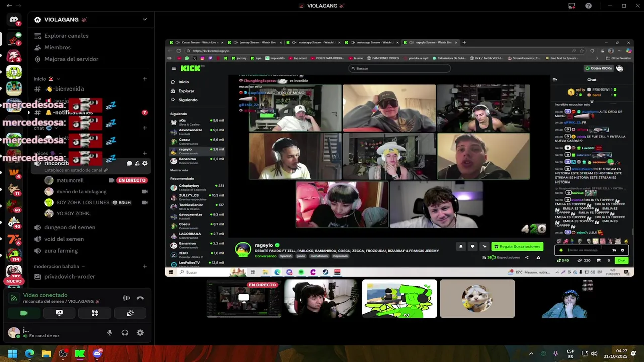Open own user avatar profile

click(14, 332)
